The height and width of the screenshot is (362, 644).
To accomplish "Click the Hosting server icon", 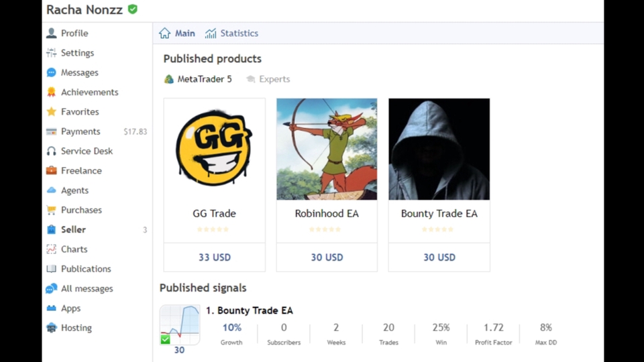I will click(52, 328).
